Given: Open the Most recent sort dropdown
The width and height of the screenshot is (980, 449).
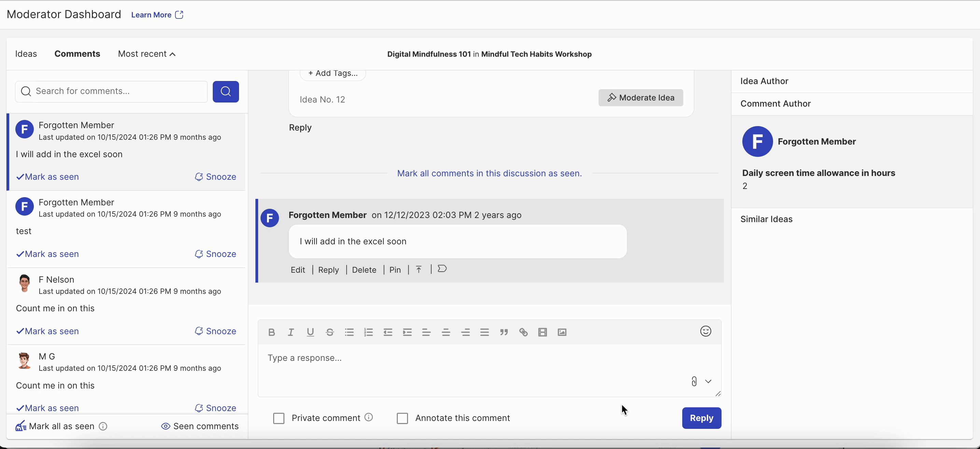Looking at the screenshot, I should pos(146,54).
